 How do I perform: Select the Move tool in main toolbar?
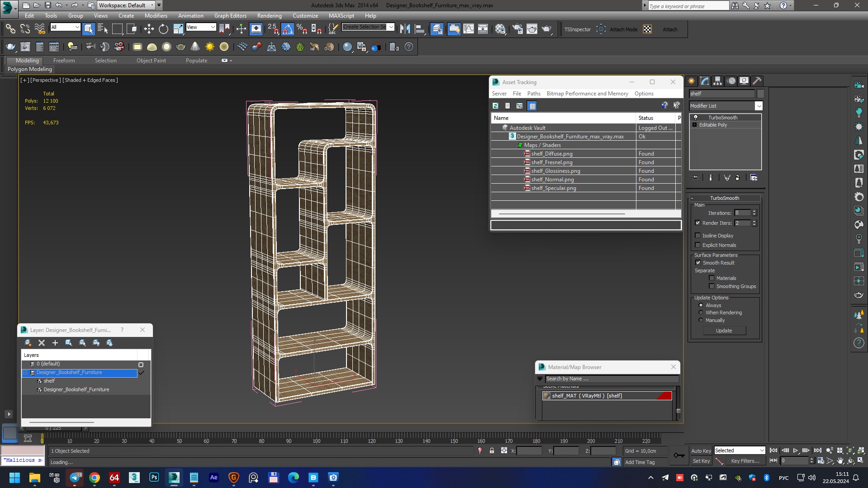pyautogui.click(x=149, y=29)
